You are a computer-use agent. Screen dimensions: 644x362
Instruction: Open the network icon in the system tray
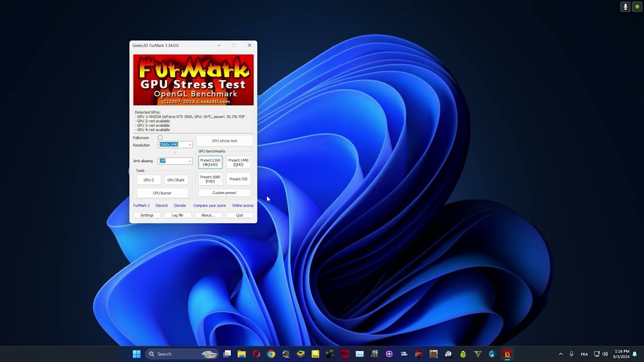[597, 354]
